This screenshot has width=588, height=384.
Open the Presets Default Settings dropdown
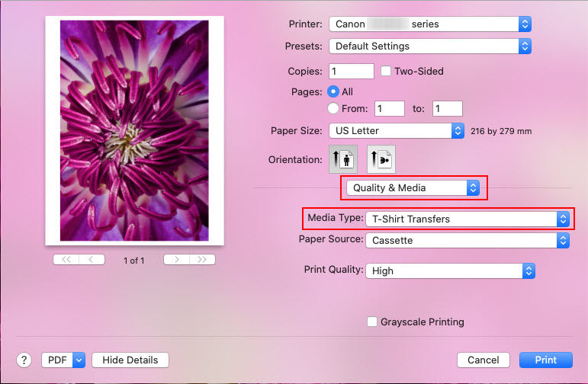point(429,46)
